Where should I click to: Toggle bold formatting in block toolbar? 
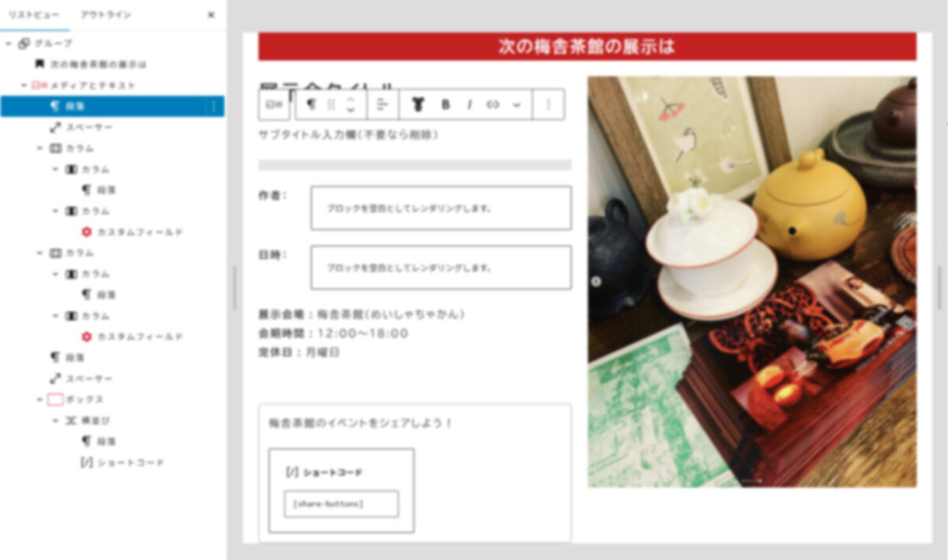(446, 104)
